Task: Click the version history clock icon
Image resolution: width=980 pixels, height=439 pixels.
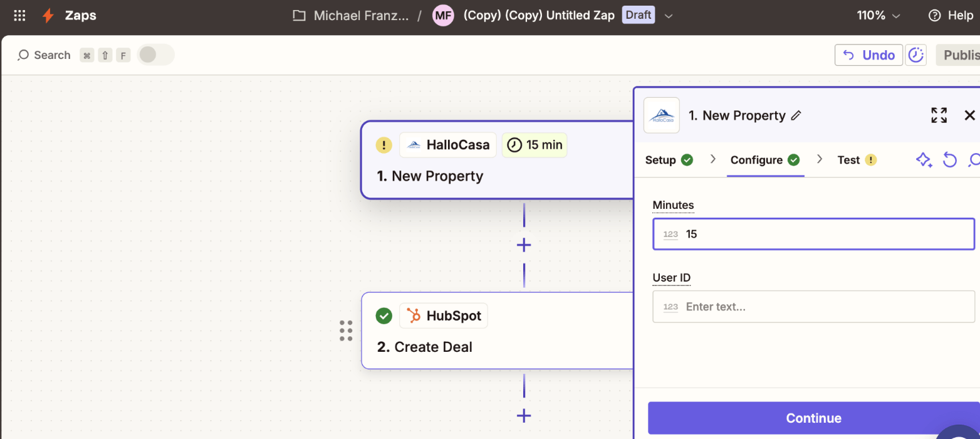Action: pos(917,55)
